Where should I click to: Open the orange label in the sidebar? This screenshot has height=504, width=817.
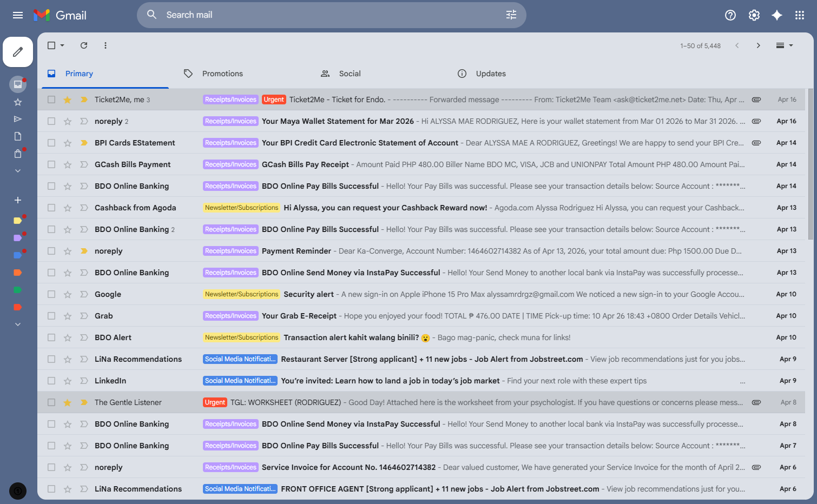(x=17, y=273)
